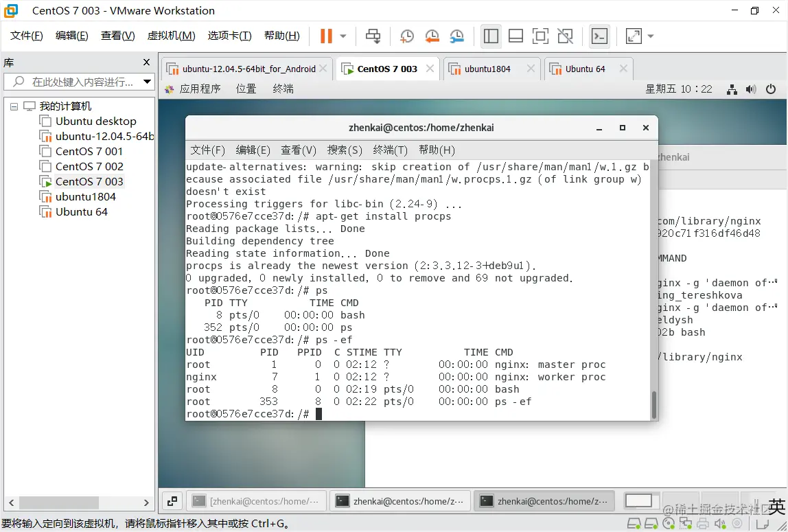Toggle Unity mode icon
The image size is (788, 532).
pos(566,36)
